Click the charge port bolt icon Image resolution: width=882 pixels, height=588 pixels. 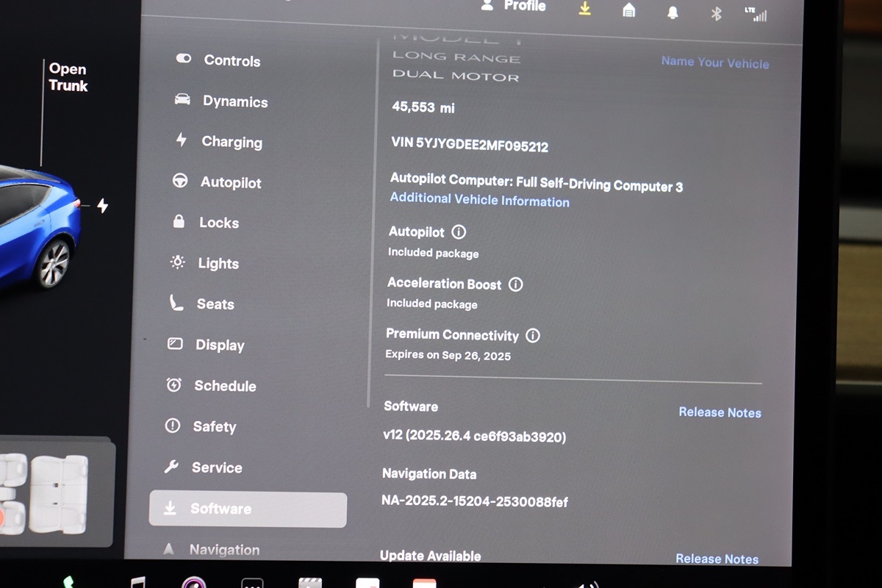click(102, 206)
